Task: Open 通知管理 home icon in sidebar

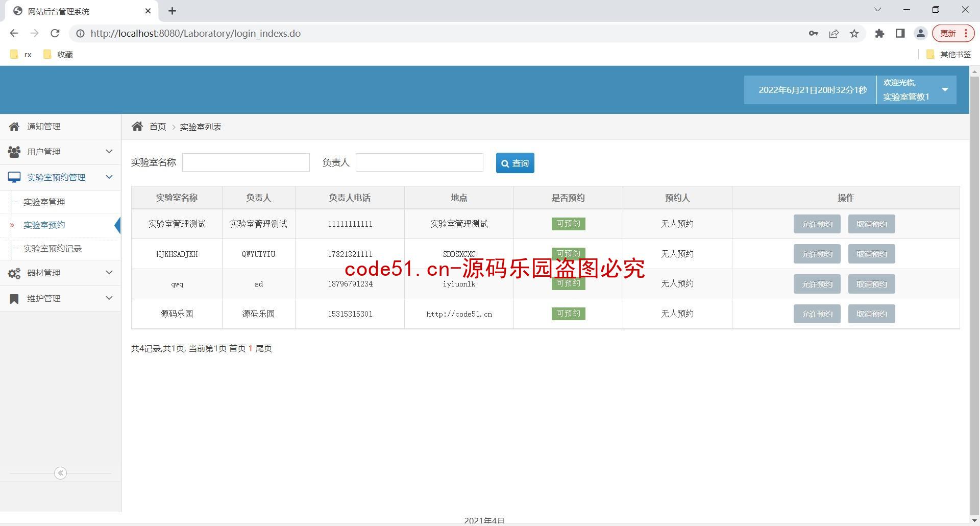Action: pyautogui.click(x=14, y=127)
